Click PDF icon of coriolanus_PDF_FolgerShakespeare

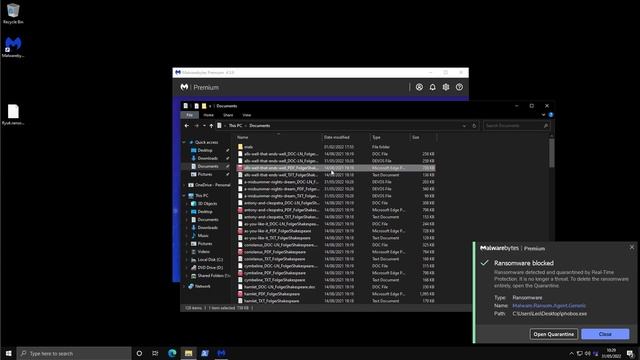[x=240, y=252]
